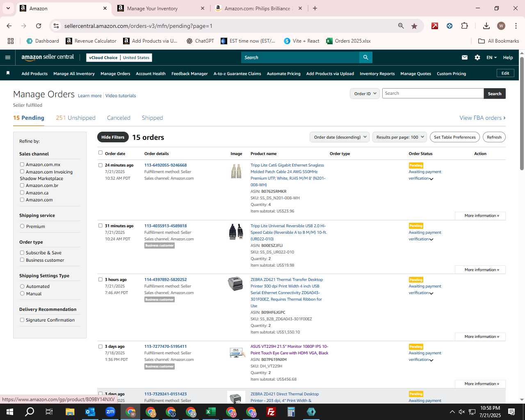Expand More information for order 113-6492055-9246668
Image resolution: width=525 pixels, height=420 pixels.
pos(480,215)
